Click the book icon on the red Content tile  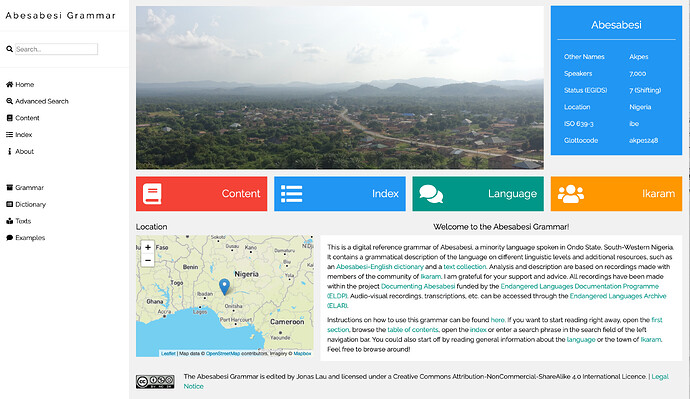[152, 194]
